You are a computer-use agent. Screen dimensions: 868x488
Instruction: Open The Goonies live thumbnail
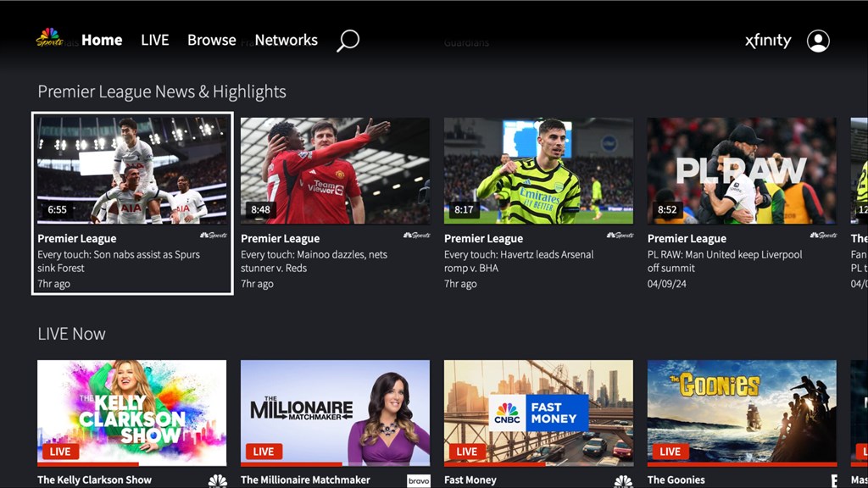742,413
